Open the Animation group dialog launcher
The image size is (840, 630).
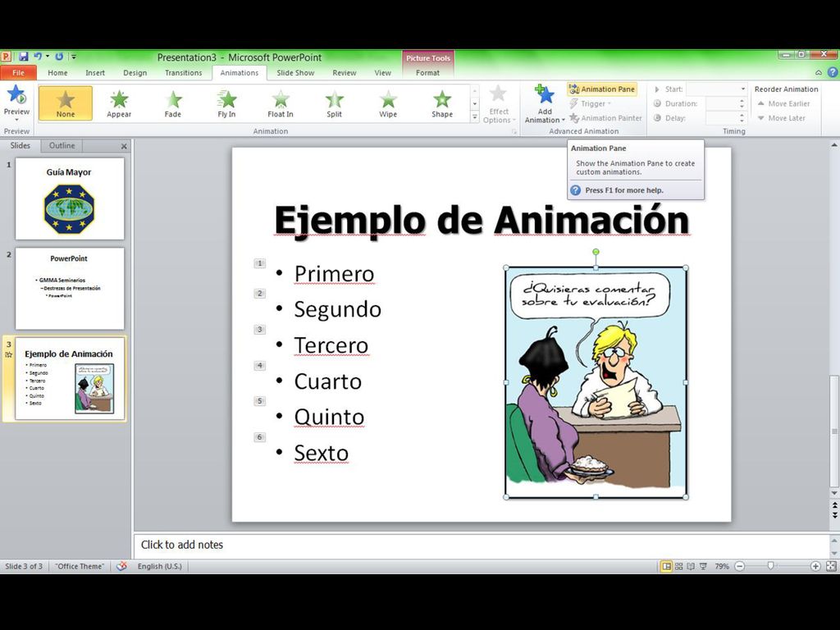[x=514, y=131]
